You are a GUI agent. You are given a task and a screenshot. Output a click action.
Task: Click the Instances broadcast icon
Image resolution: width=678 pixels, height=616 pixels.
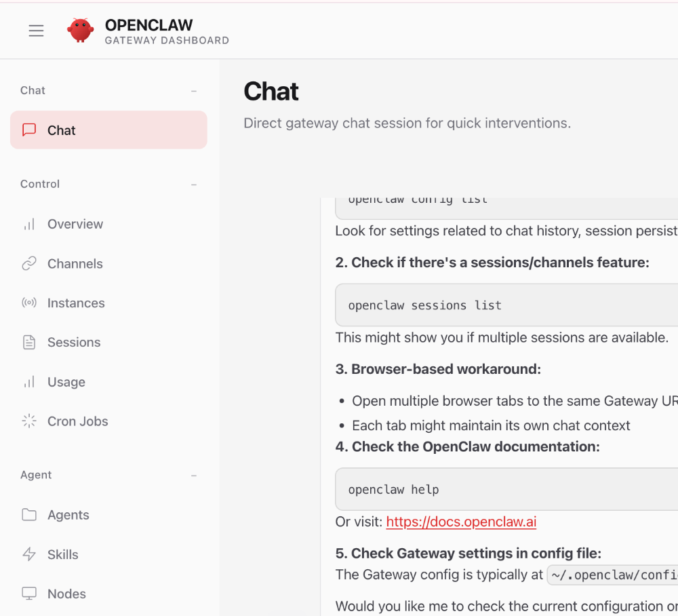(29, 303)
